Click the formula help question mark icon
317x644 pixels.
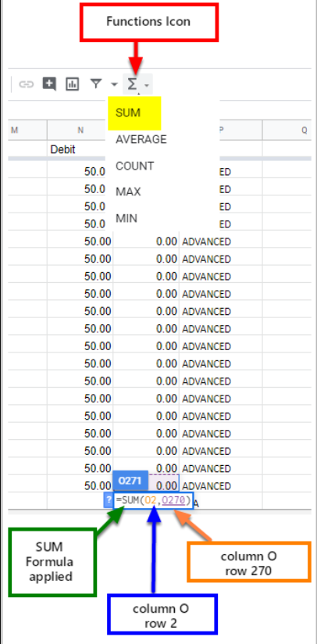(x=109, y=500)
